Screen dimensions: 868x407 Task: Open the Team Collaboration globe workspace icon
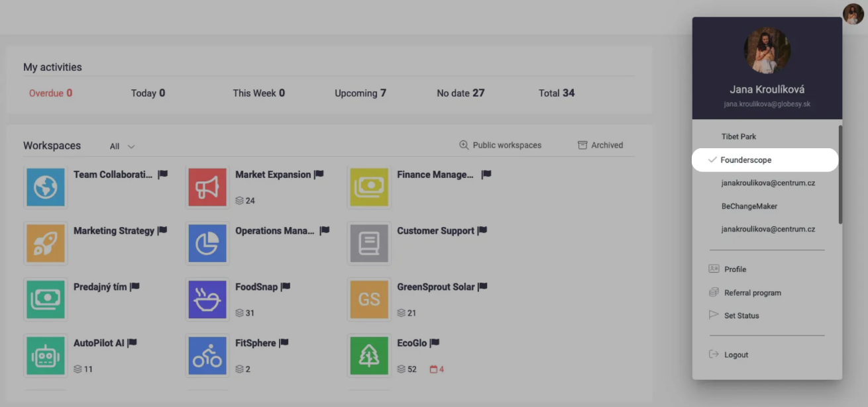click(46, 187)
